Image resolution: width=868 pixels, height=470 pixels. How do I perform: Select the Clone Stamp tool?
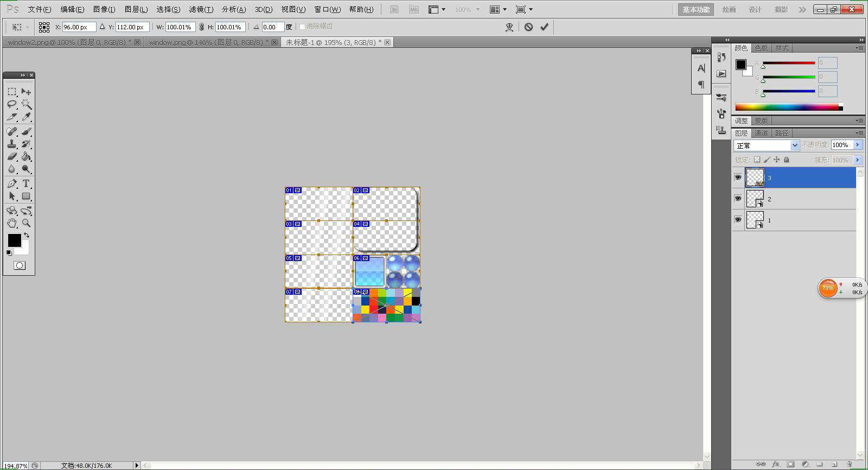[12, 144]
